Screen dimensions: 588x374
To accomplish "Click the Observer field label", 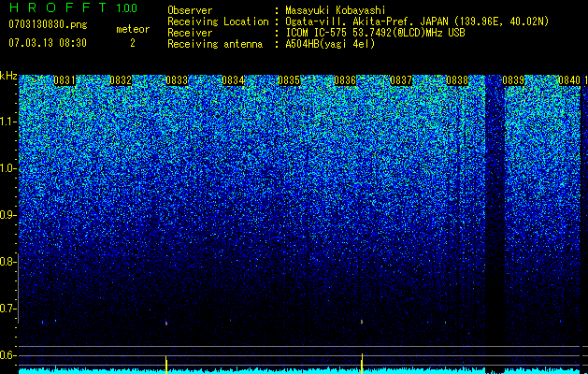I will pyautogui.click(x=190, y=10).
